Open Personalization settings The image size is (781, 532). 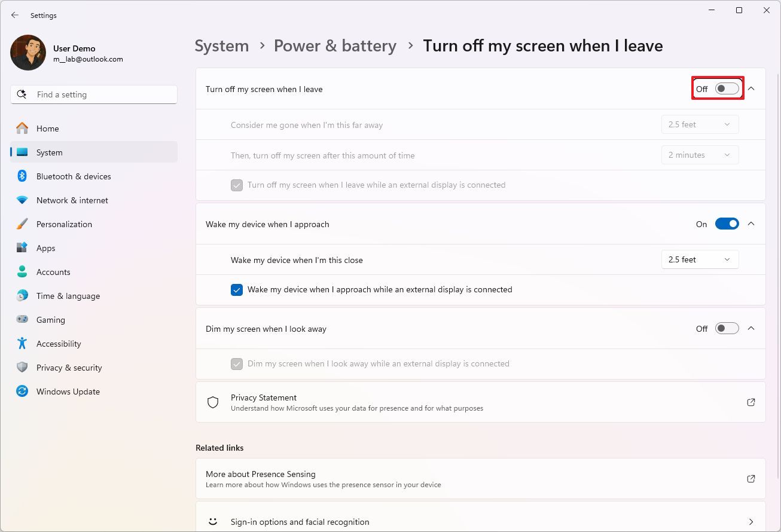(x=64, y=224)
